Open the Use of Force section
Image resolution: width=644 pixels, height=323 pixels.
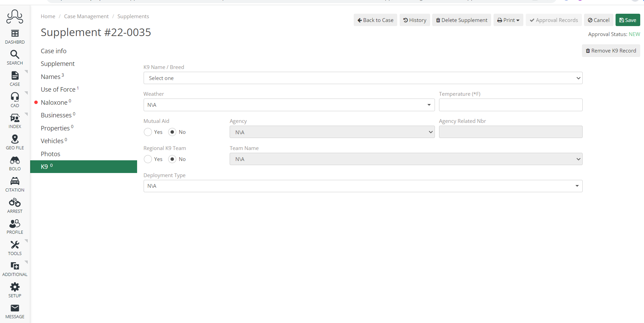pyautogui.click(x=58, y=89)
